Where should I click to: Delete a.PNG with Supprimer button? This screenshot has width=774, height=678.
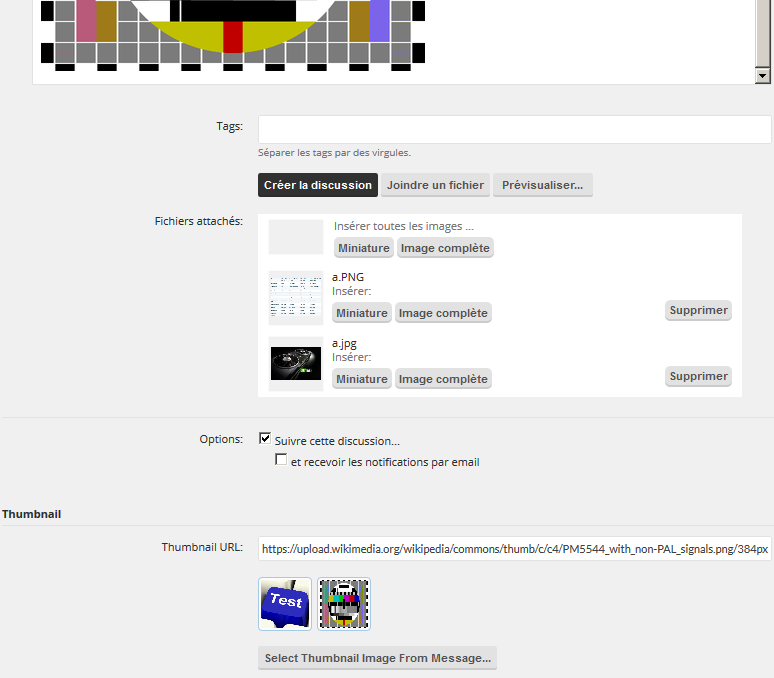click(698, 310)
